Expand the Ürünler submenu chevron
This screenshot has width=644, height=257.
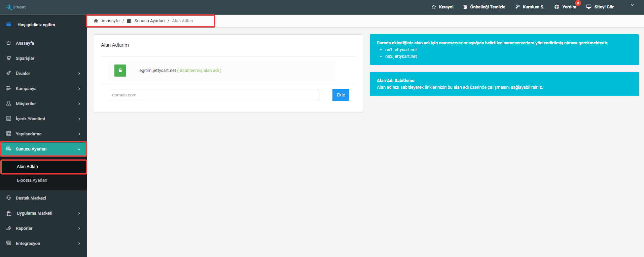pyautogui.click(x=79, y=74)
